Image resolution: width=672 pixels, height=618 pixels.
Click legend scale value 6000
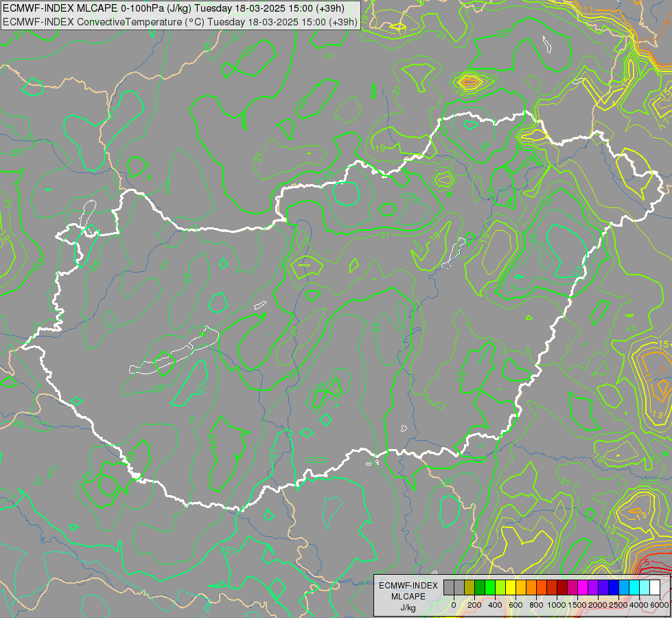point(660,605)
